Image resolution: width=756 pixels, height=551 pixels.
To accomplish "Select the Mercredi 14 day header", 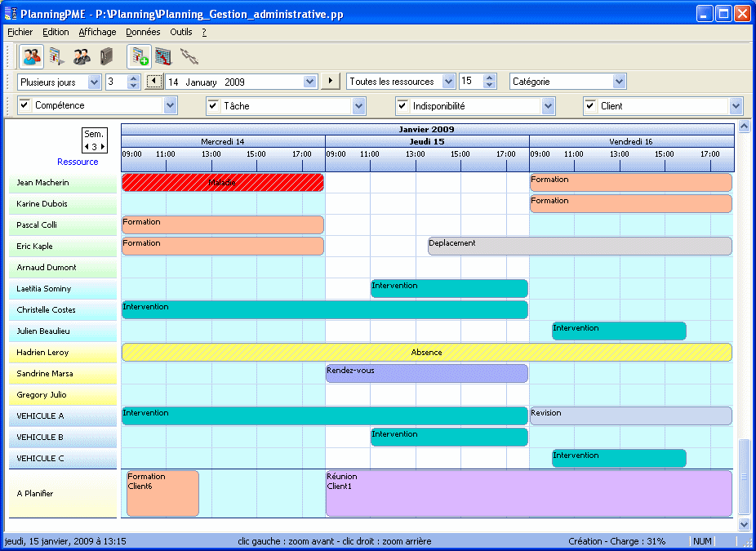I will tap(223, 141).
